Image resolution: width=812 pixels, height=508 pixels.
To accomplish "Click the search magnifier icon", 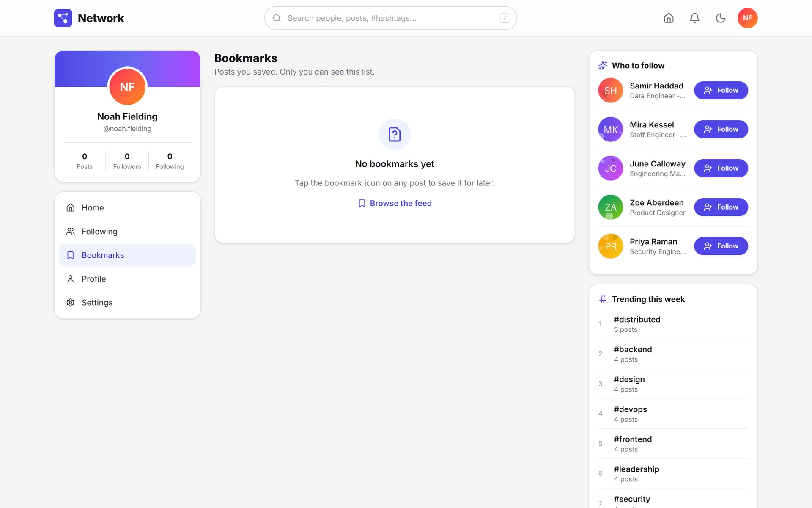I will 277,18.
